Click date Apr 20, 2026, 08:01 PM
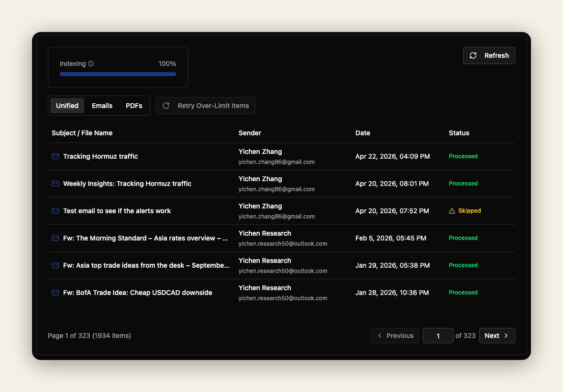Viewport: 563px width, 392px height. (392, 184)
